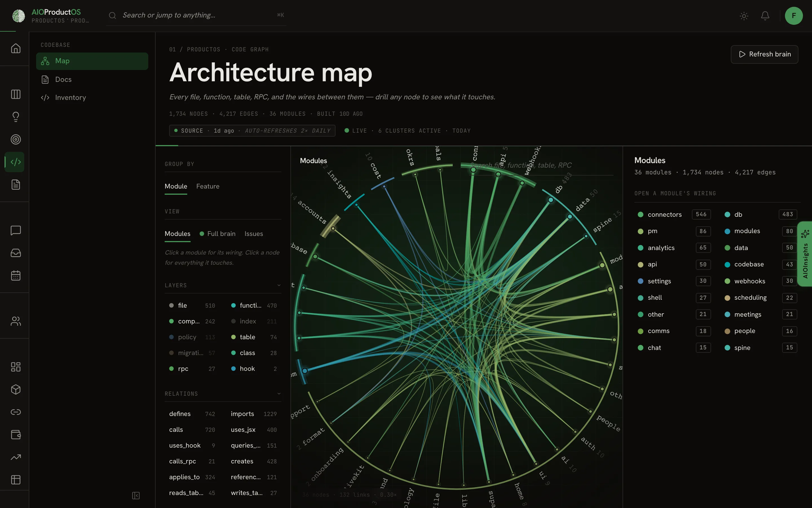
Task: Toggle the function layer
Action: pyautogui.click(x=254, y=305)
